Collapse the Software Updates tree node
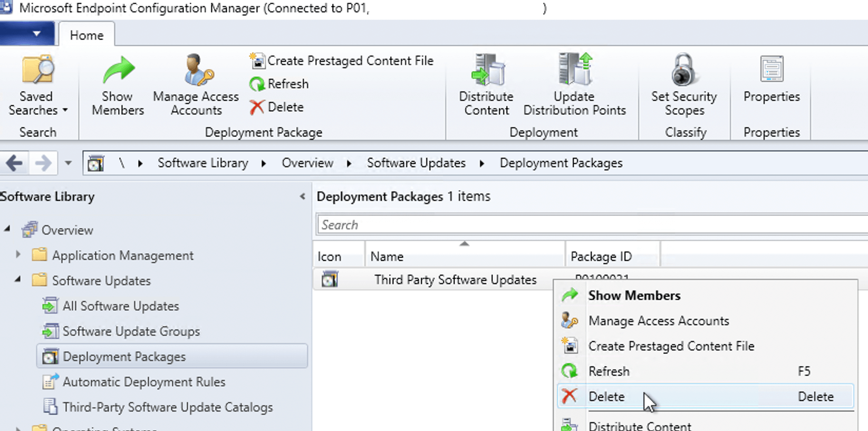This screenshot has height=431, width=868. pyautogui.click(x=18, y=280)
